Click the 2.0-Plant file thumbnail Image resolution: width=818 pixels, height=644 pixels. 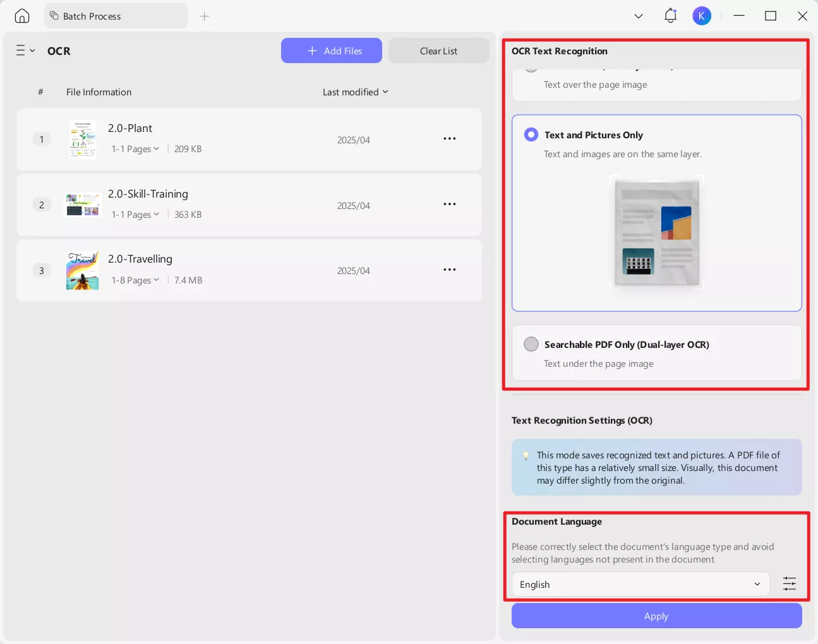[x=83, y=139]
